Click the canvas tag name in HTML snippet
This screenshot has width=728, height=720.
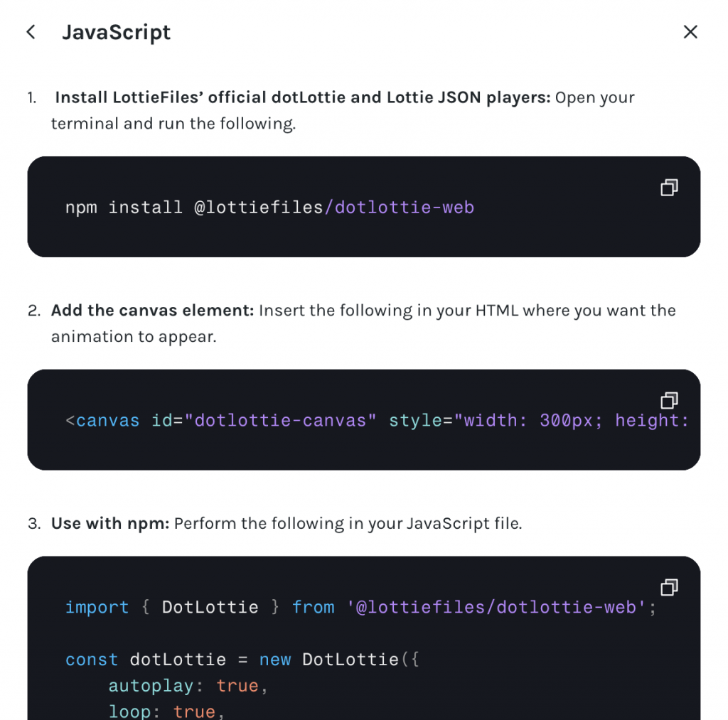coord(108,421)
